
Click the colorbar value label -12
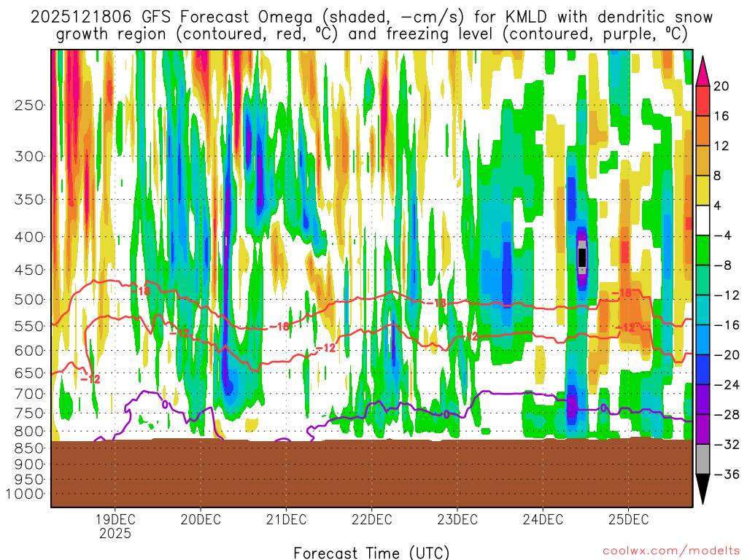tap(727, 296)
